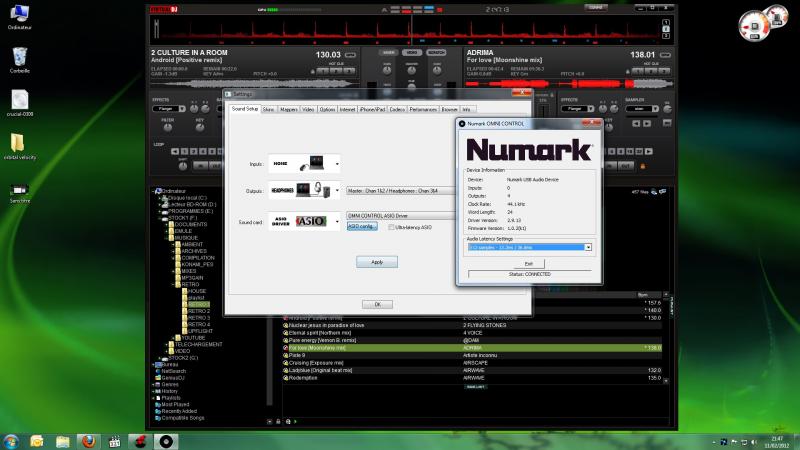Enable the Ultra-latency ASIO checkbox
Viewport: 800px width, 450px height.
[392, 227]
